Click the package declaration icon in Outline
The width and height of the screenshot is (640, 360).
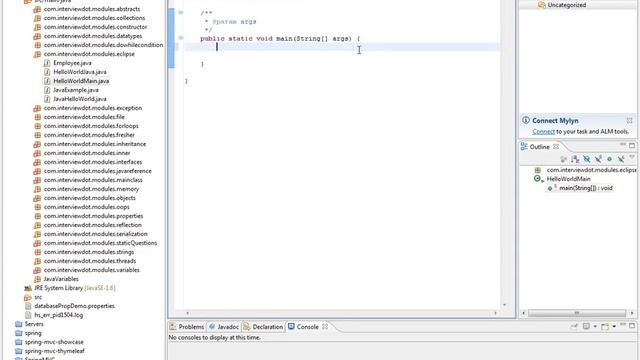(x=538, y=170)
